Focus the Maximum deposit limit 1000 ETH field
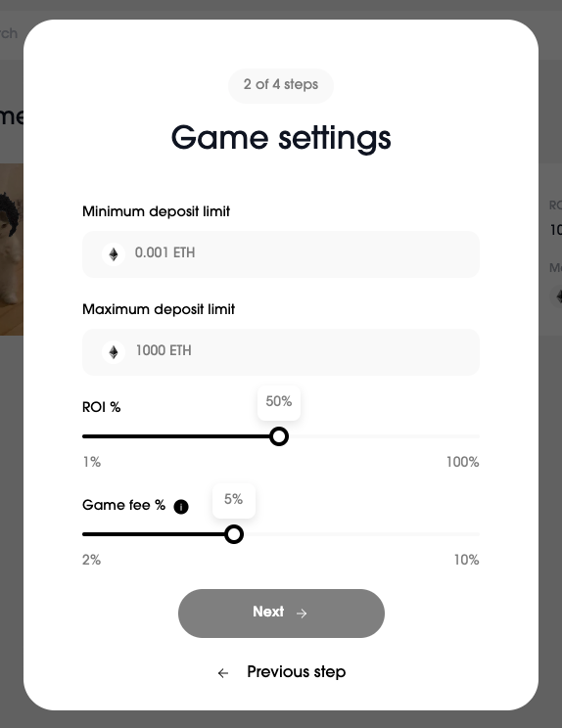The height and width of the screenshot is (728, 562). pyautogui.click(x=281, y=352)
